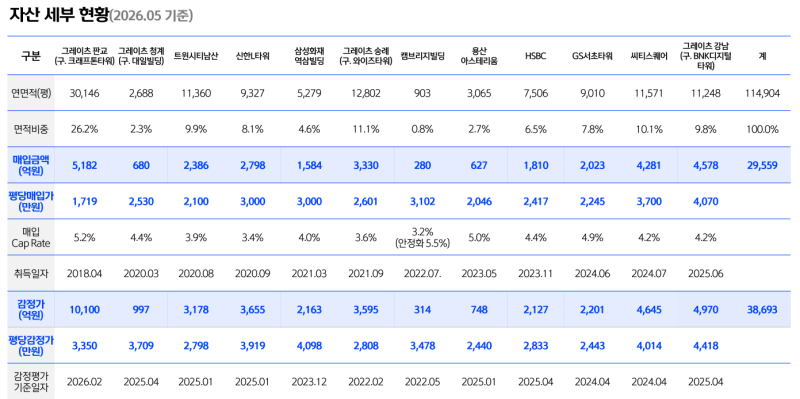Select the '구분' header cell
This screenshot has width=800, height=399.
click(31, 56)
